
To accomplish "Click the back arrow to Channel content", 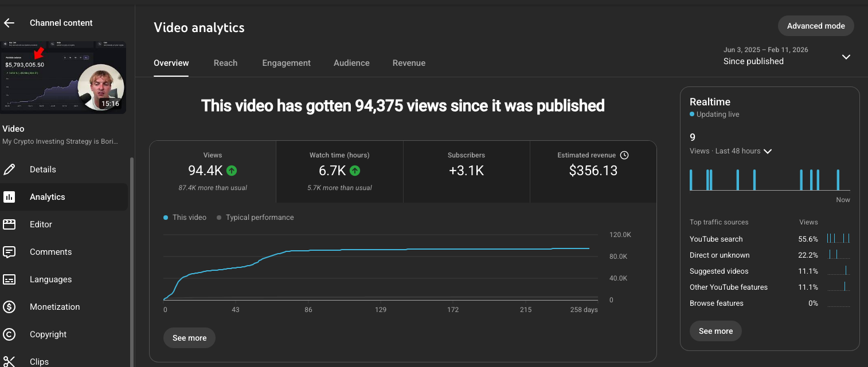I will [x=9, y=22].
